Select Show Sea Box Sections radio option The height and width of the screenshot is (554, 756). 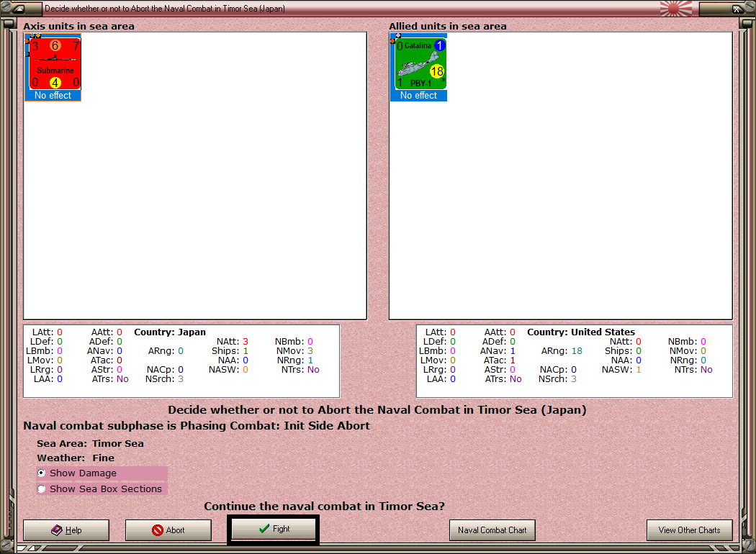tap(42, 489)
